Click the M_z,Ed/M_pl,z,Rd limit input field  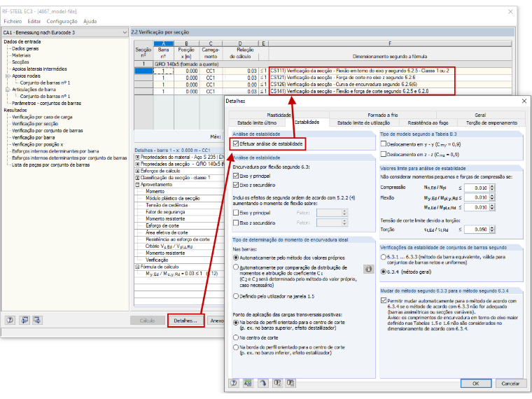tap(477, 207)
